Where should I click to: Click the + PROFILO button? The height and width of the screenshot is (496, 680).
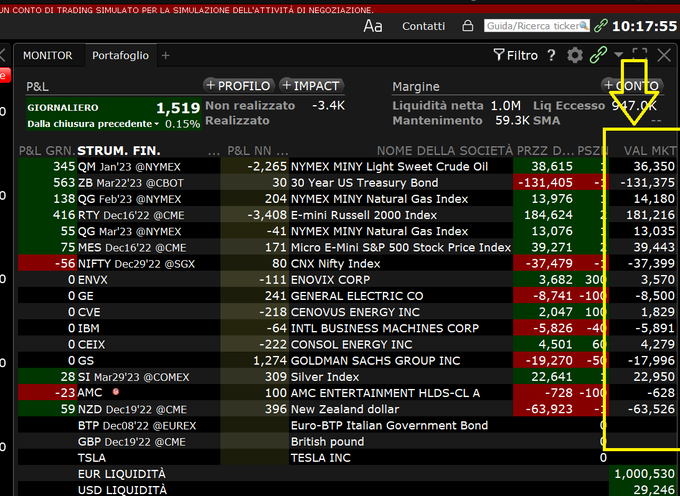click(x=239, y=86)
